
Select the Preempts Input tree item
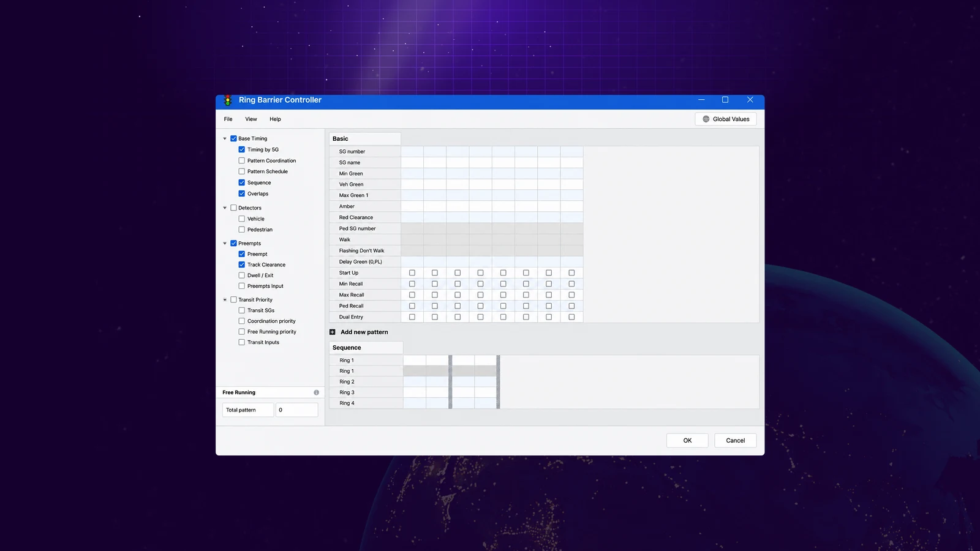click(265, 286)
